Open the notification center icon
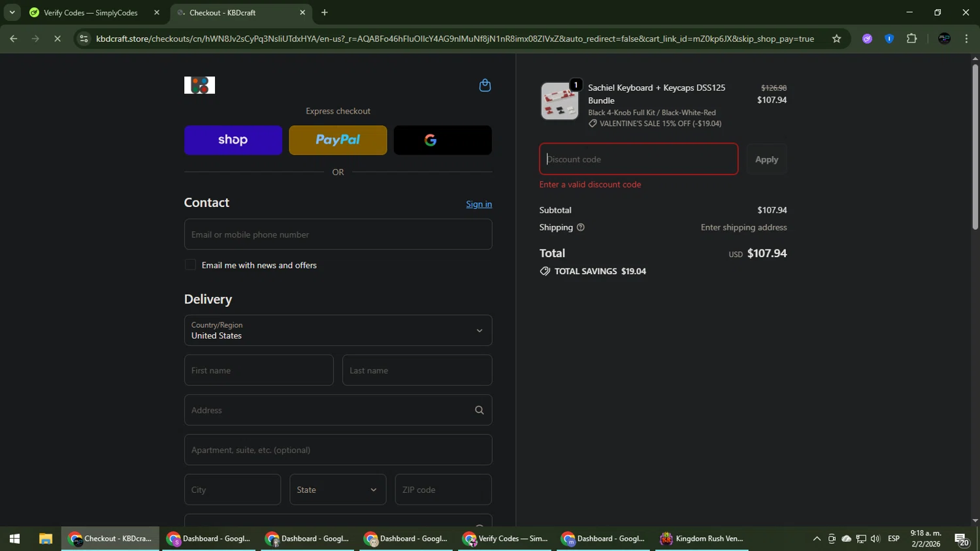The image size is (980, 551). tap(961, 539)
